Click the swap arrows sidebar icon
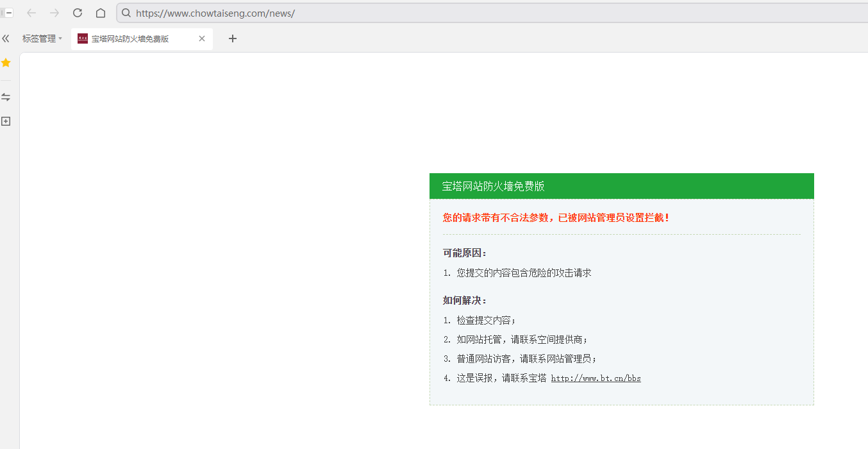This screenshot has height=449, width=868. point(6,97)
